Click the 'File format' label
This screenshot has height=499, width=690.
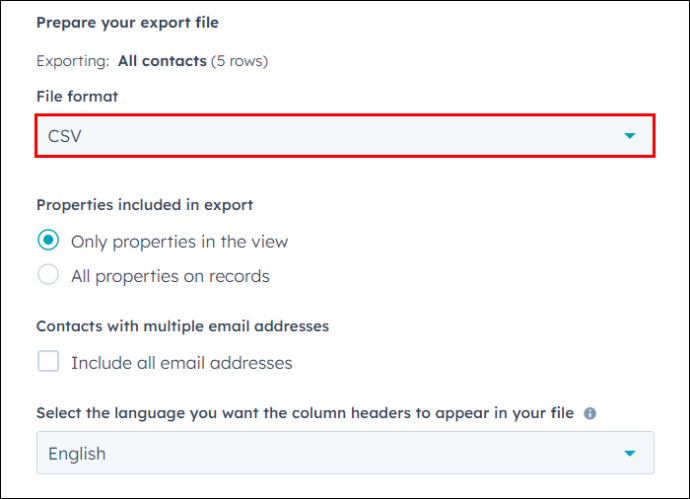tap(77, 96)
